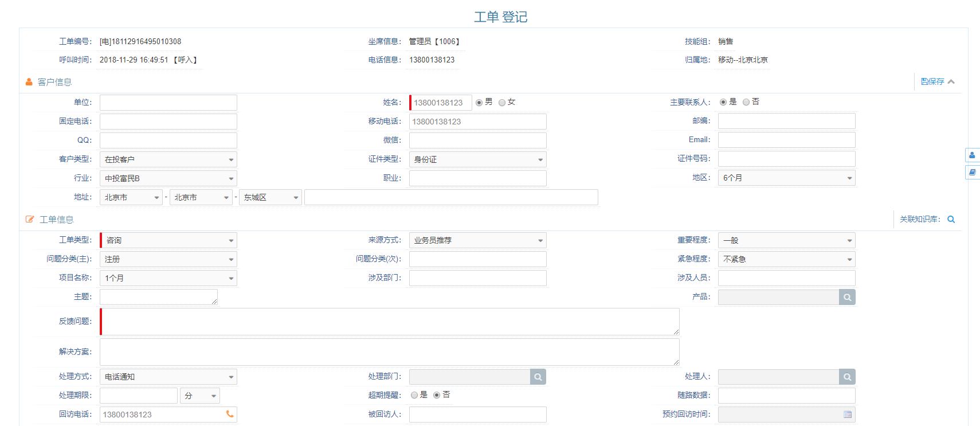Open the 客户类型 dropdown
Viewport: 980px width, 426px height.
[x=168, y=159]
